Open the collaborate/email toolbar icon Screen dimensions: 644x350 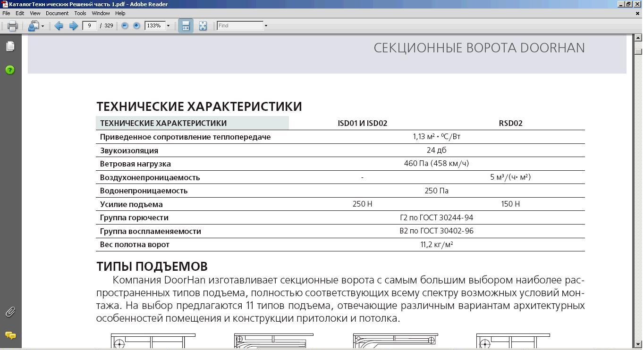[x=33, y=26]
